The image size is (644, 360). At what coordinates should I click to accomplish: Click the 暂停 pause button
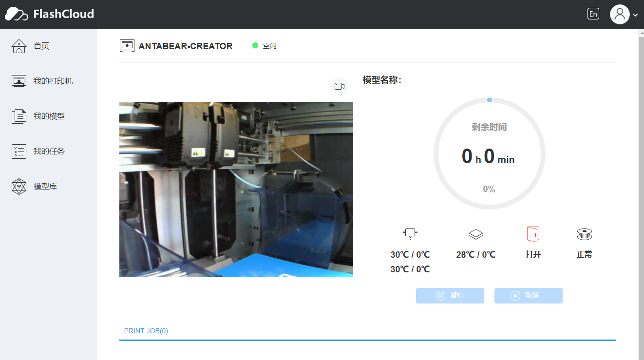tap(450, 296)
